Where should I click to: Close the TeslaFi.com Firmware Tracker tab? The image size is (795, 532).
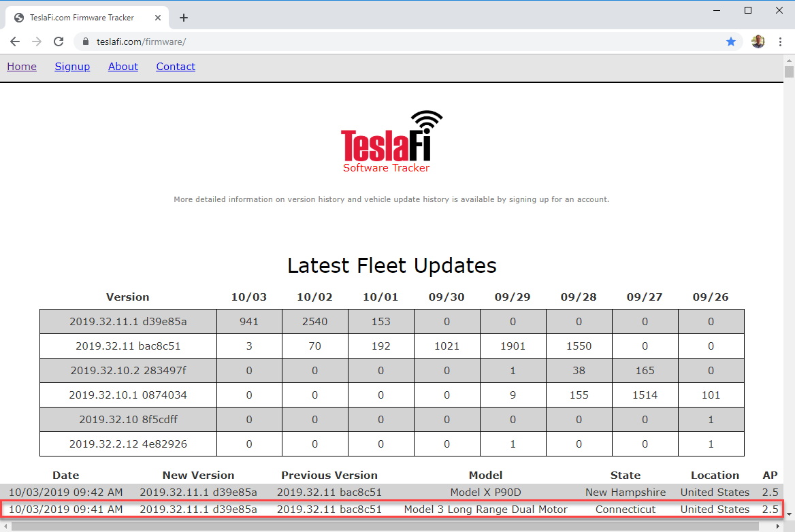click(x=158, y=18)
